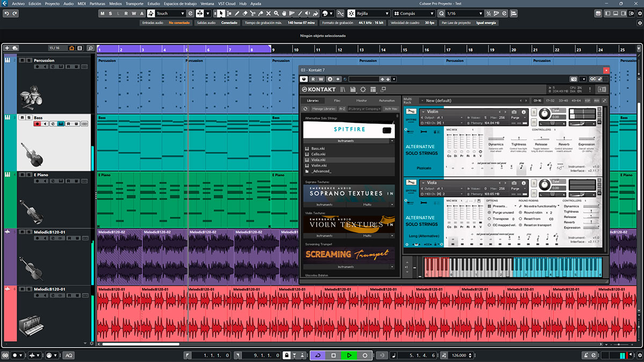The height and width of the screenshot is (362, 644).
Task: Click the AQ auto-quantize button in transport
Action: coord(69,355)
